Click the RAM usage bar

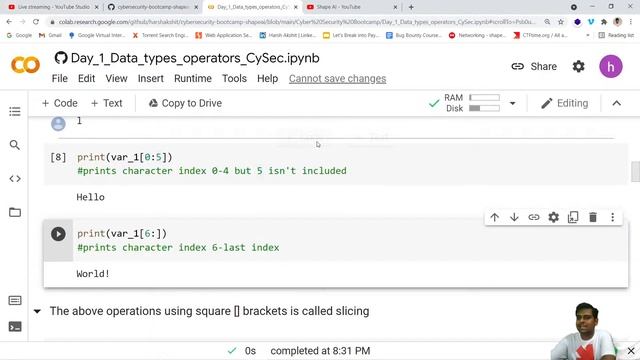tap(484, 98)
